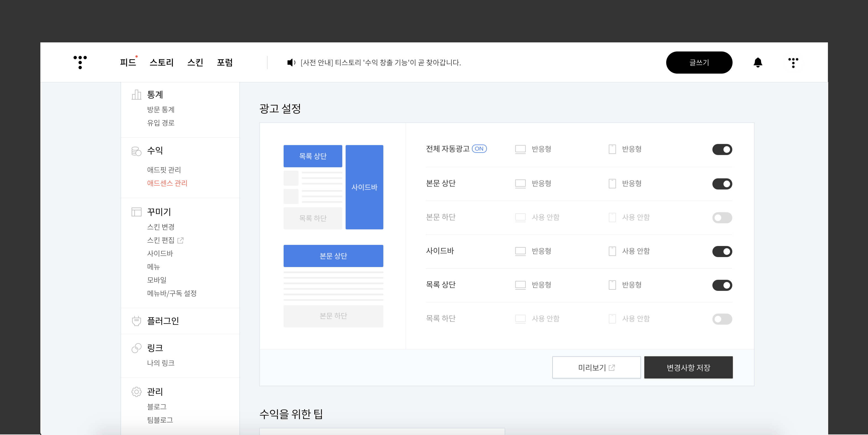Click the 수익 coins icon

[x=136, y=151]
